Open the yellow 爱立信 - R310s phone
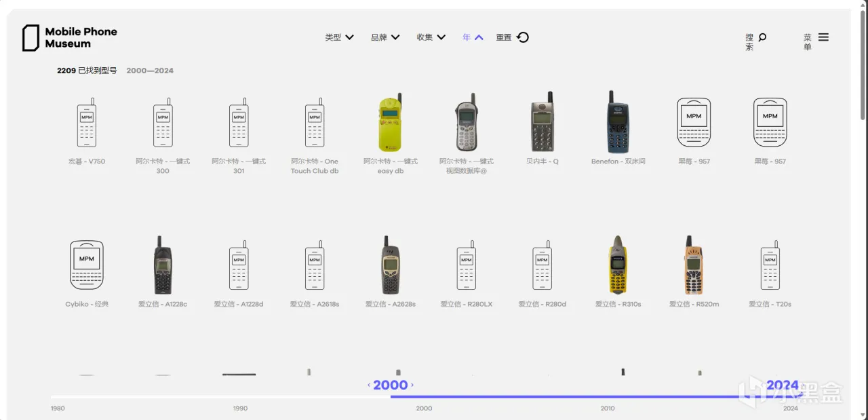The height and width of the screenshot is (420, 868). click(x=618, y=265)
